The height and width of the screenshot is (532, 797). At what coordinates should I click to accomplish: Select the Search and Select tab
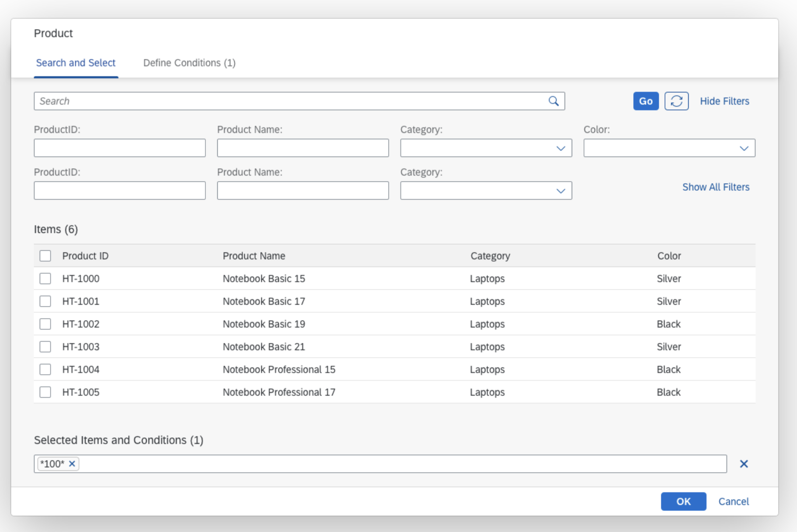[x=76, y=62]
